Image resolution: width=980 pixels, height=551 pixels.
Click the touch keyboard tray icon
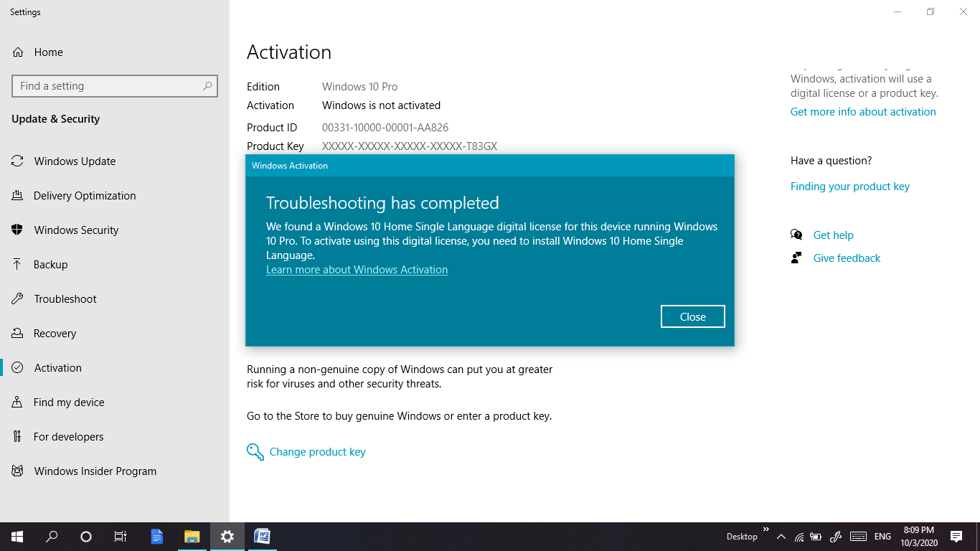(x=858, y=537)
